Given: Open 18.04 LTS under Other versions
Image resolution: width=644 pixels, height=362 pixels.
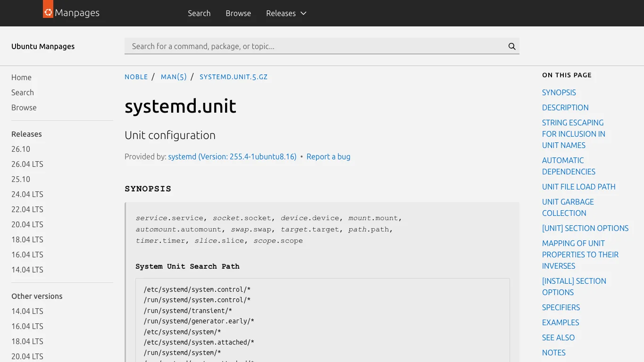Looking at the screenshot, I should click(x=27, y=341).
